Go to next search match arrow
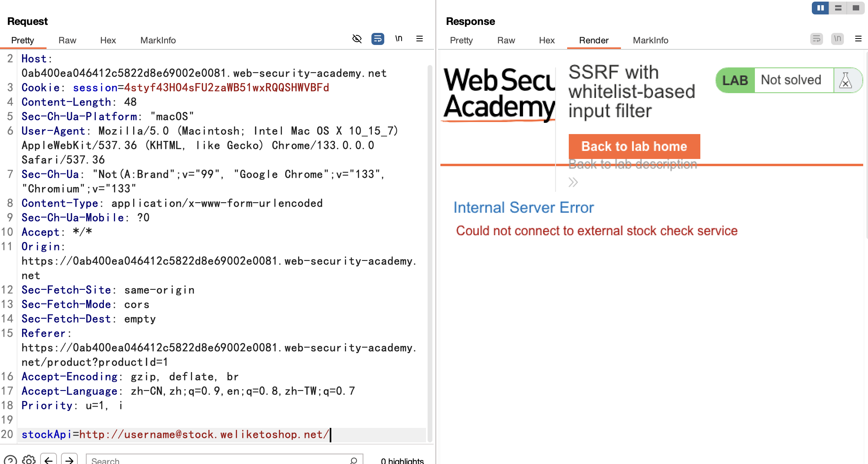Image resolution: width=868 pixels, height=464 pixels. point(69,460)
